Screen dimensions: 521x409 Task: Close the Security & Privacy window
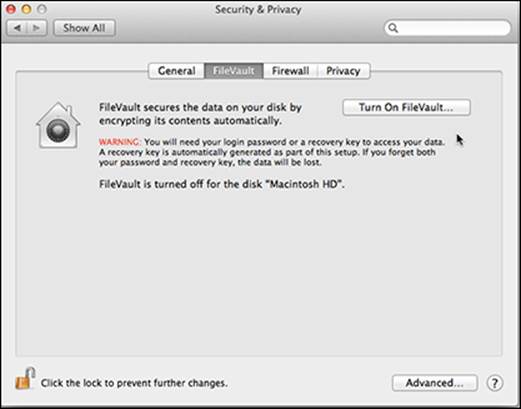pyautogui.click(x=11, y=9)
